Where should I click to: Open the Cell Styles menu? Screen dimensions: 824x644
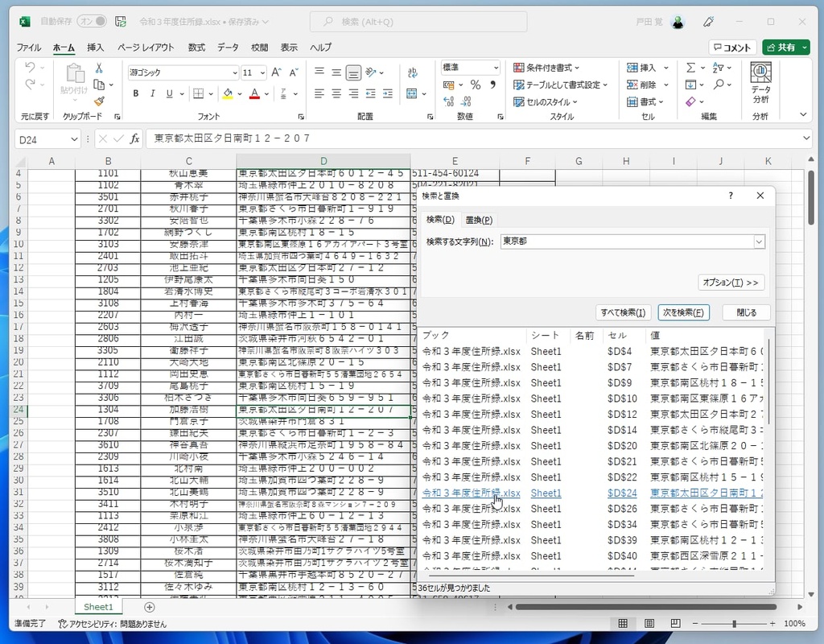545,101
